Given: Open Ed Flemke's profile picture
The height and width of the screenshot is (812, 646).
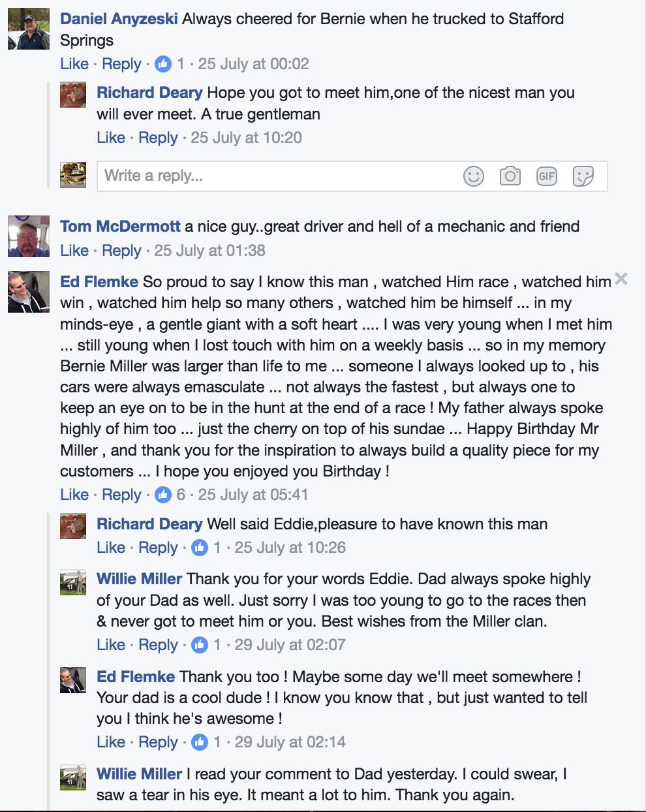Looking at the screenshot, I should 29,292.
